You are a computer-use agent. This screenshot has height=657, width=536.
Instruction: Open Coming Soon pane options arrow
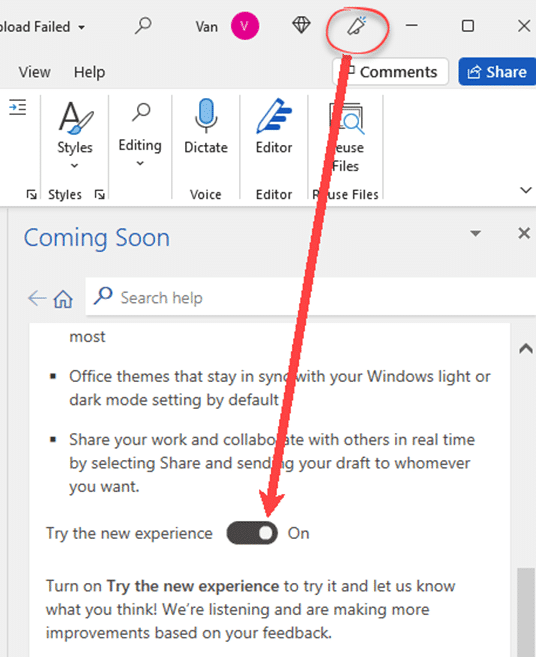[x=475, y=233]
